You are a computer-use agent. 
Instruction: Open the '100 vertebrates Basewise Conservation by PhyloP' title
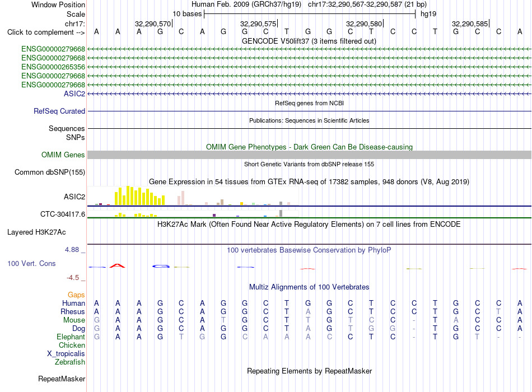pos(309,250)
